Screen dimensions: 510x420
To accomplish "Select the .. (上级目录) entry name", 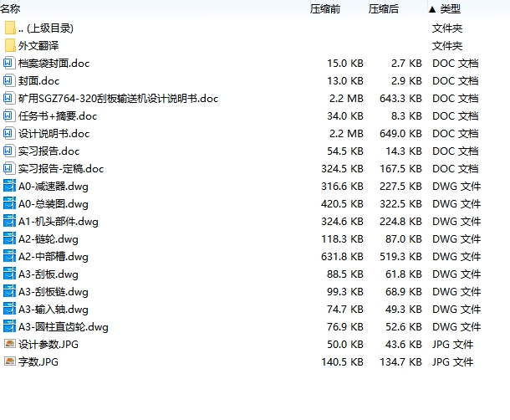I will [x=46, y=28].
